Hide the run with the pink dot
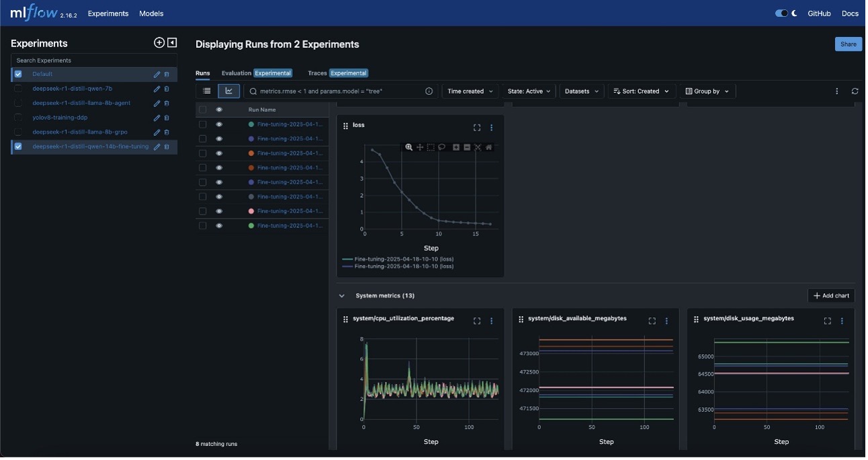This screenshot has width=868, height=460. click(x=219, y=211)
